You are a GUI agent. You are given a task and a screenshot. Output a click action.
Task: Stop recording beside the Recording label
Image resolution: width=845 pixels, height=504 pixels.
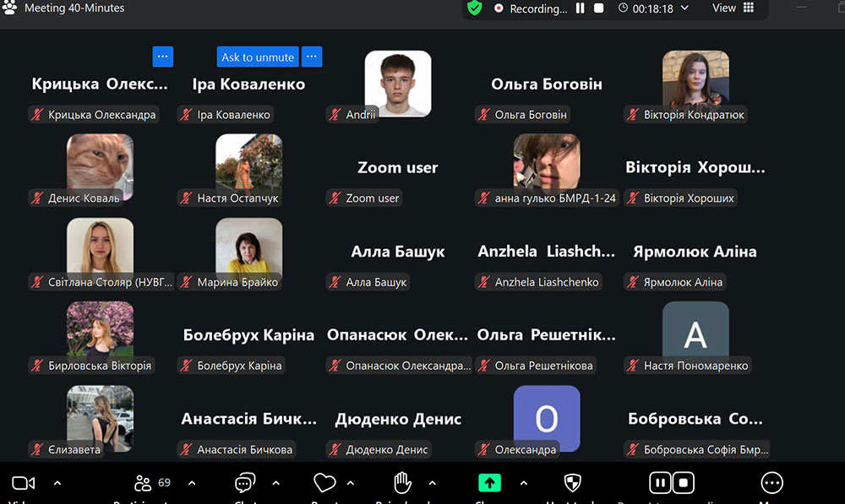click(599, 8)
